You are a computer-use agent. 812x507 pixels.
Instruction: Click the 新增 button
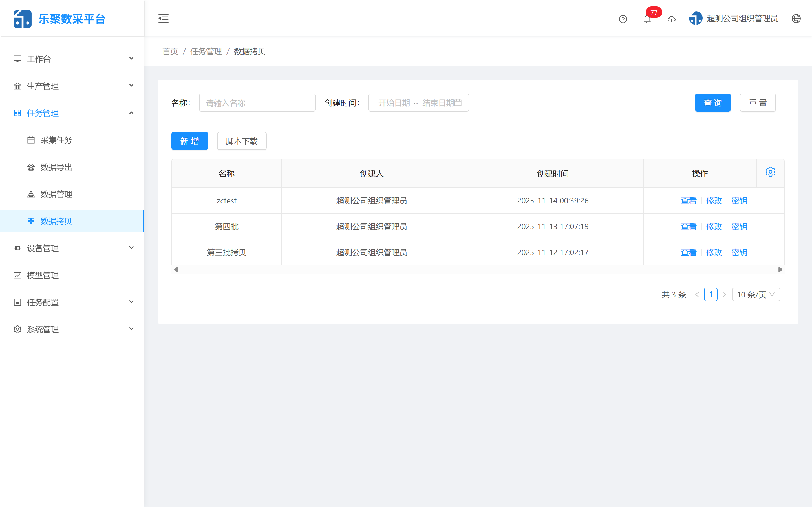click(x=189, y=141)
